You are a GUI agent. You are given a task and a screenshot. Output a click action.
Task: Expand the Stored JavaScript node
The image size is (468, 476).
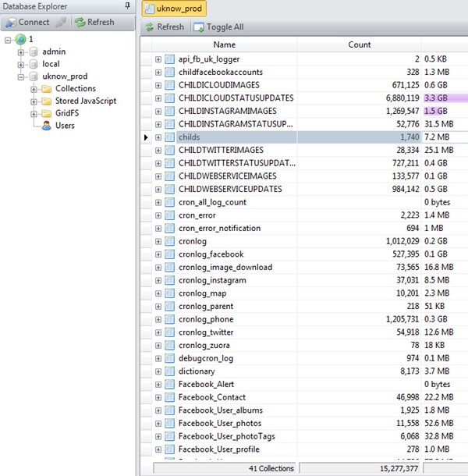pos(34,101)
